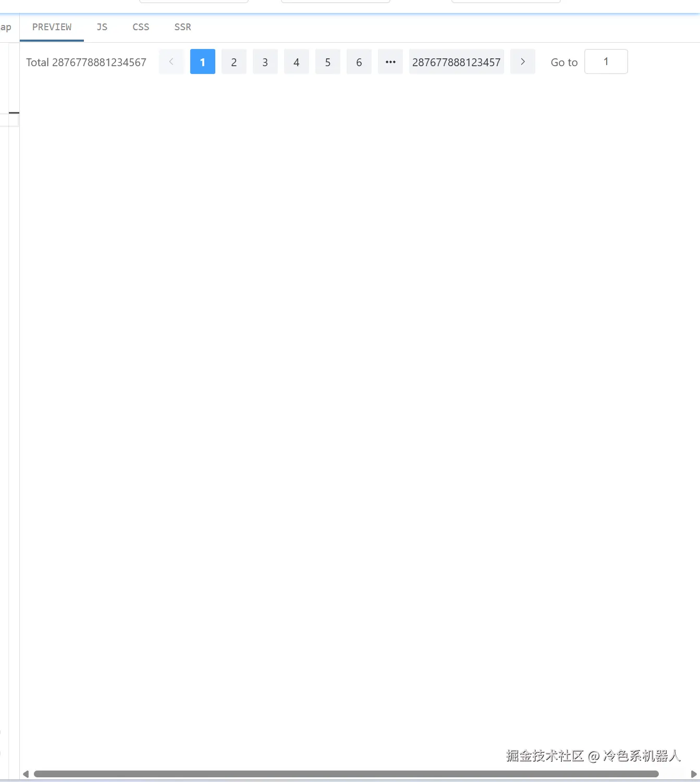
Task: Click the previous page arrow
Action: [x=171, y=62]
